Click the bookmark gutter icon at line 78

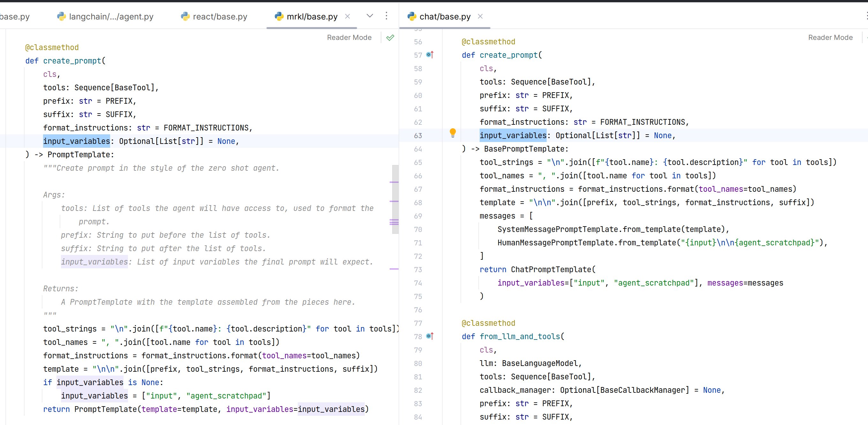[430, 336]
